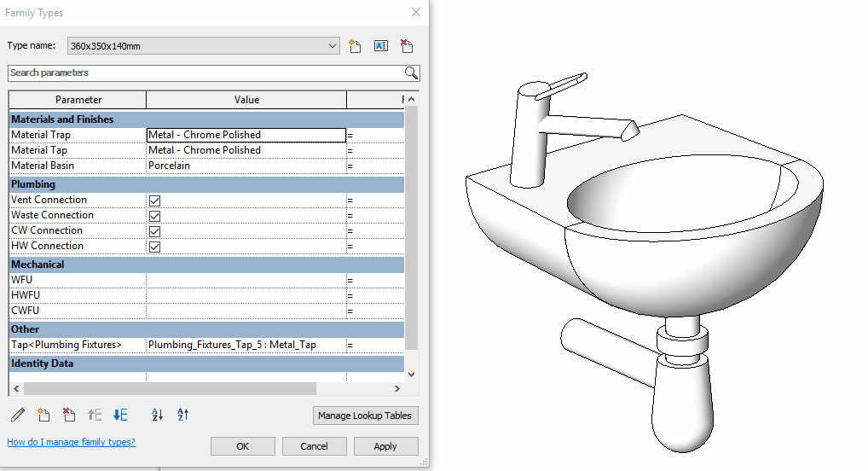Click the New Type icon beside Type name

point(356,46)
